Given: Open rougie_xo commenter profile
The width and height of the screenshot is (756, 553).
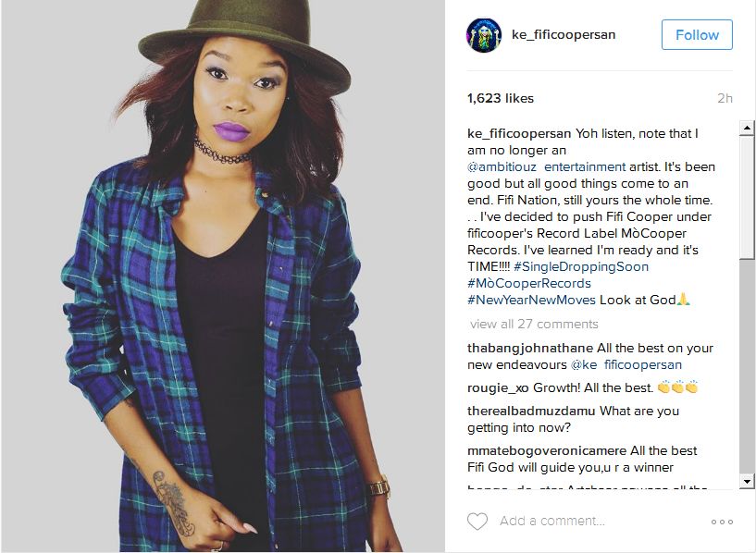Looking at the screenshot, I should [x=498, y=388].
